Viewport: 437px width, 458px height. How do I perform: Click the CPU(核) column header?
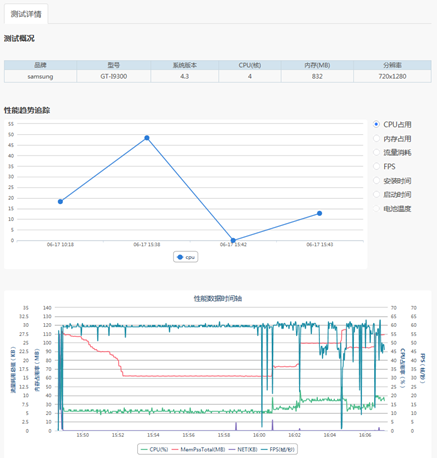(x=250, y=65)
